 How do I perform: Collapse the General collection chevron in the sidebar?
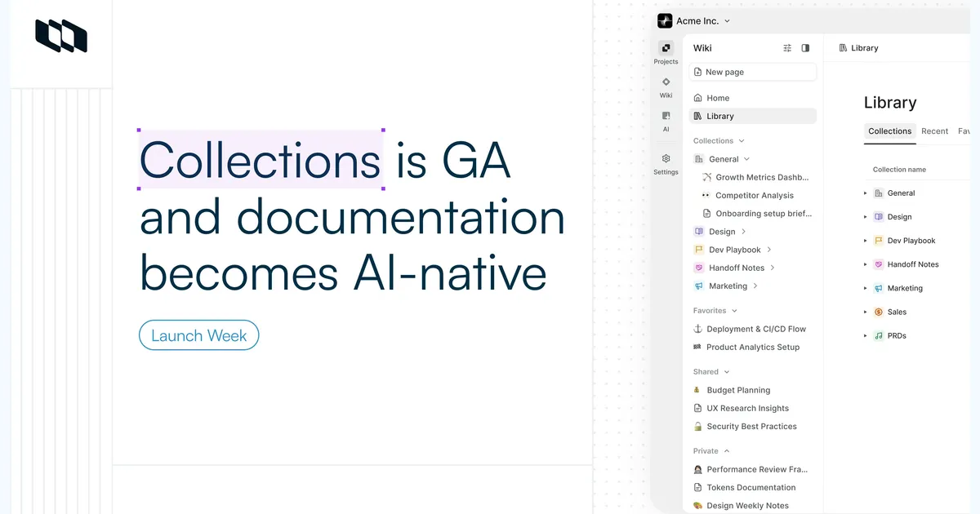coord(746,159)
